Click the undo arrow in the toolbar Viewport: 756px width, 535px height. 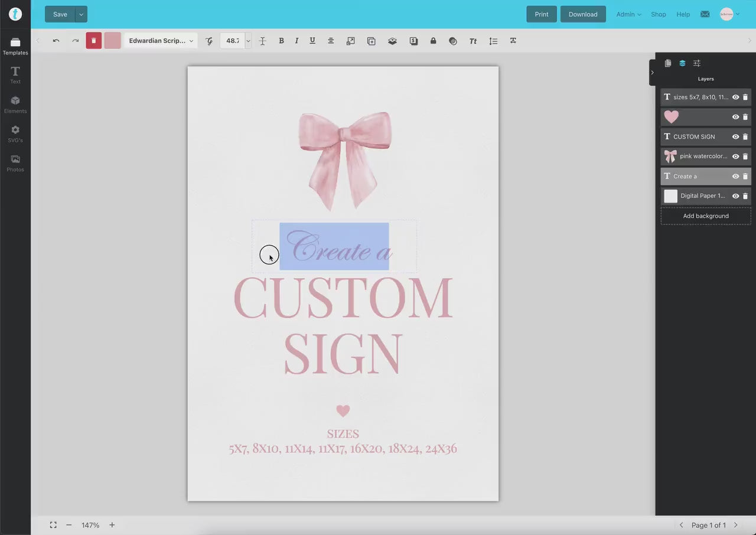click(56, 41)
